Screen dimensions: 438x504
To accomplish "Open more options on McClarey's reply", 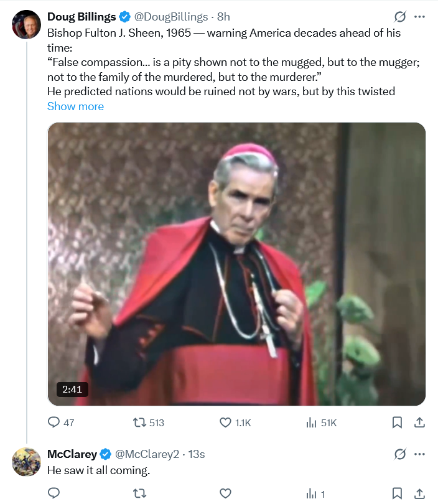I will pos(420,454).
